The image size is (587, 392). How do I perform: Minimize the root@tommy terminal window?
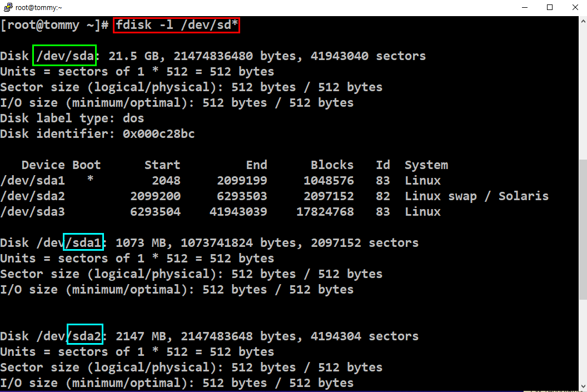525,7
